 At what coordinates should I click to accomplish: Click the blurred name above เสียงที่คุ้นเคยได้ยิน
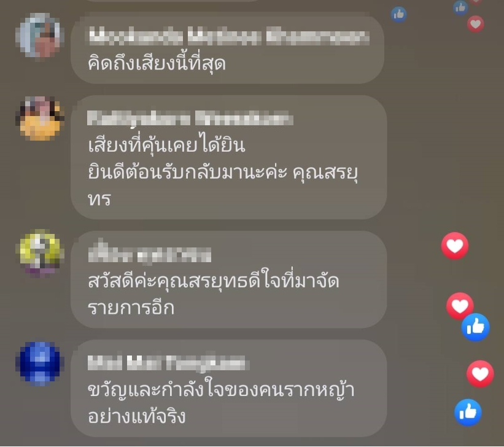tap(190, 118)
